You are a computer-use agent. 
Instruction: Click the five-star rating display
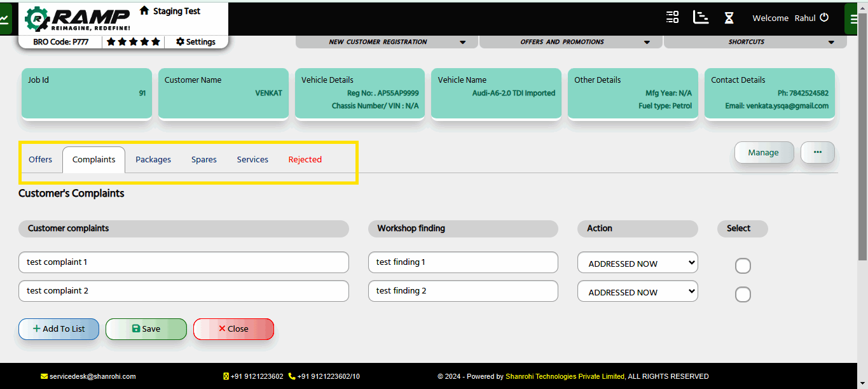(133, 42)
